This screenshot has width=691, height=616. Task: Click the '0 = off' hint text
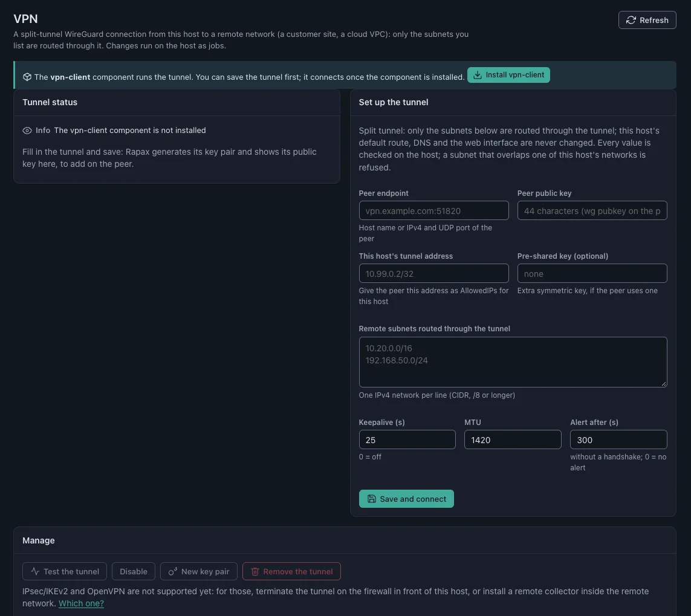(x=370, y=457)
